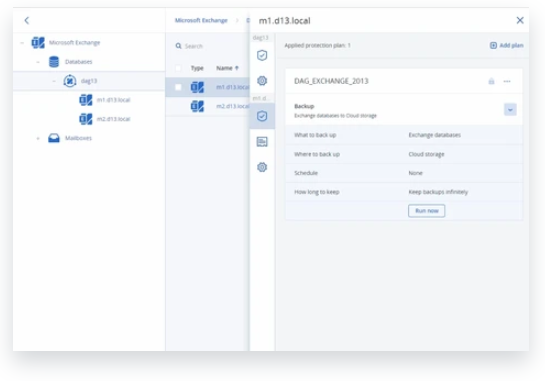Click Keep backups infinitely value
This screenshot has height=381, width=545.
point(438,192)
